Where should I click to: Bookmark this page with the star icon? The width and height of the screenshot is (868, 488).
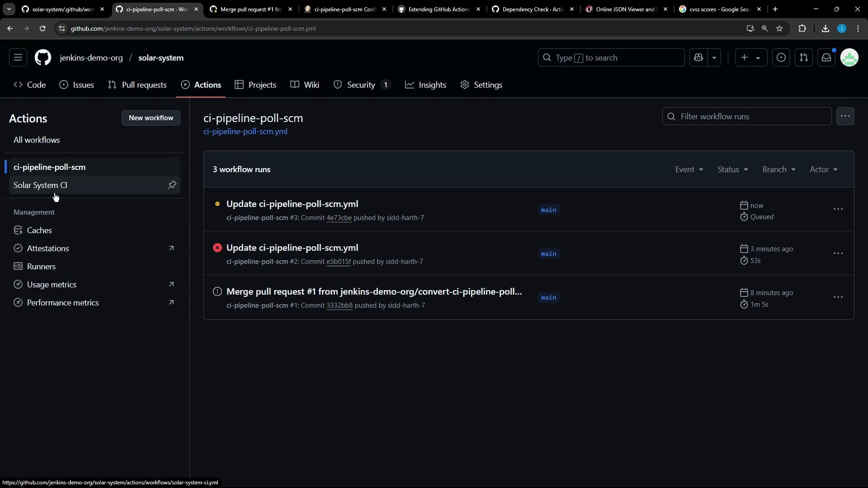[x=779, y=28]
